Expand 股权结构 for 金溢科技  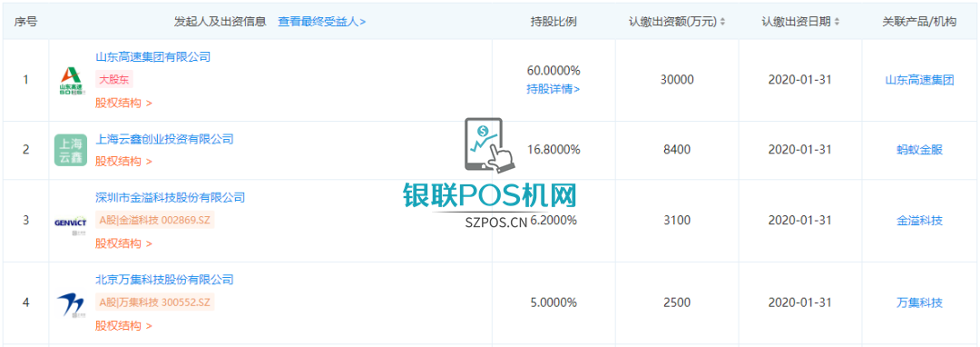point(123,243)
